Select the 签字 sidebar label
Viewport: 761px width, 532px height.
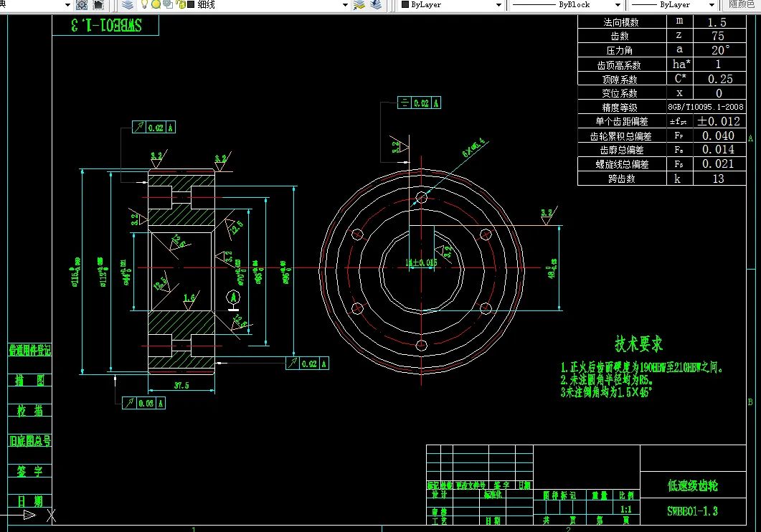[29, 471]
